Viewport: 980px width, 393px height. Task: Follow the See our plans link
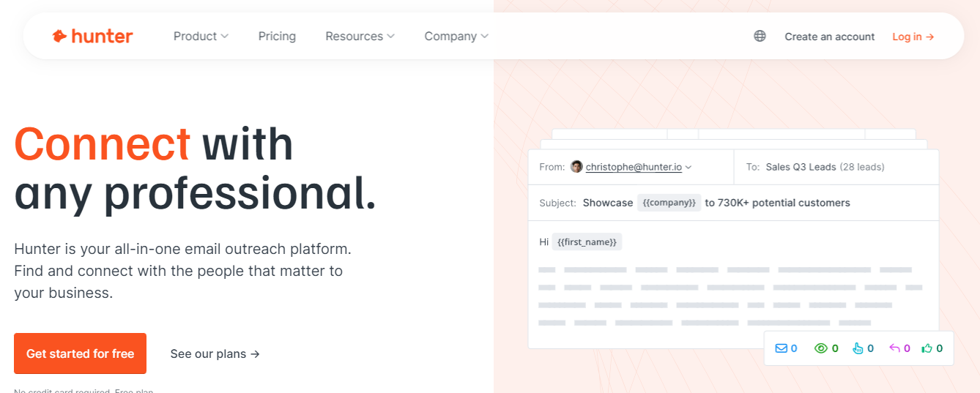[215, 353]
